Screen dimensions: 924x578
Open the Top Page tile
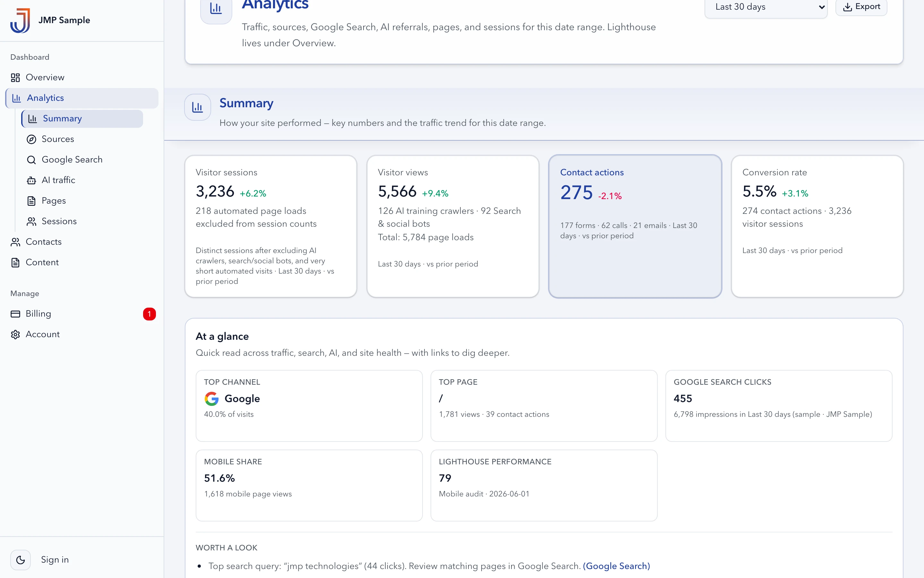[x=544, y=406]
